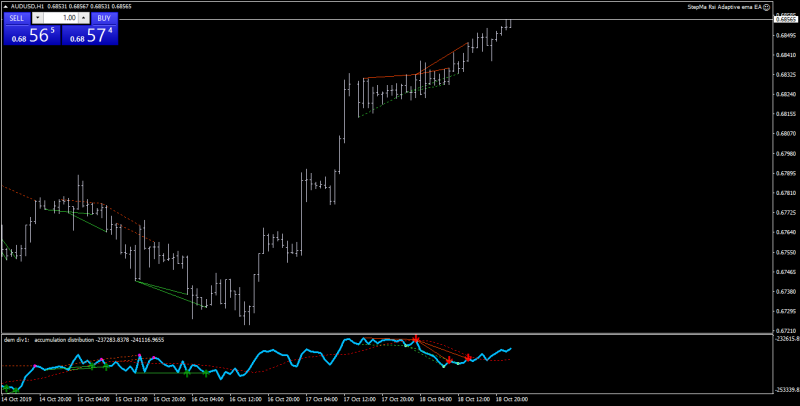Click the highlighted current price 0.68565 label
Viewport: 800px width, 406px height.
point(786,19)
